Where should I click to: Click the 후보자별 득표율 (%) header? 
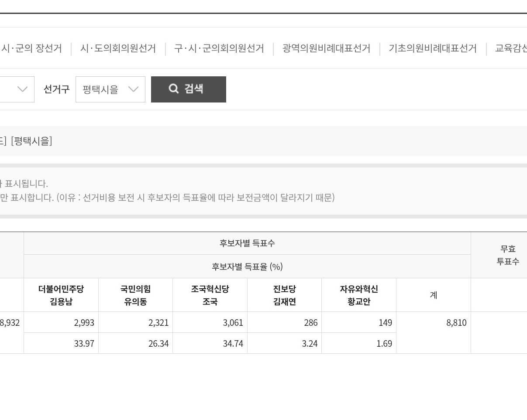247,266
